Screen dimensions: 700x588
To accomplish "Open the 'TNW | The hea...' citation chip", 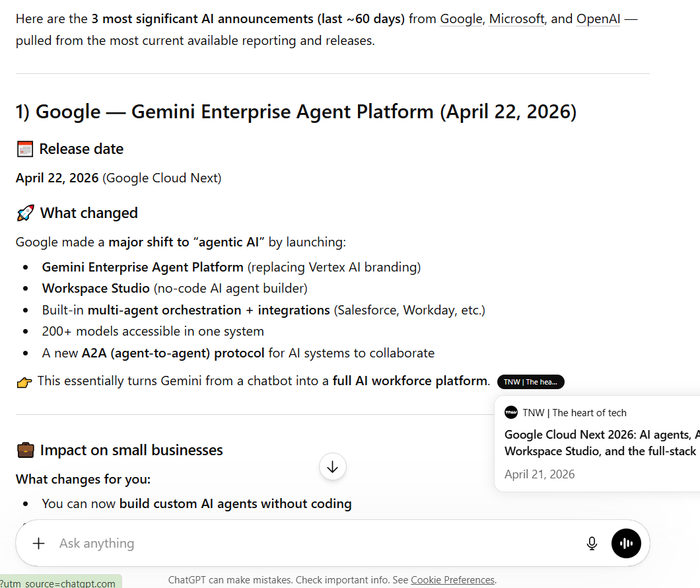I will pyautogui.click(x=530, y=382).
